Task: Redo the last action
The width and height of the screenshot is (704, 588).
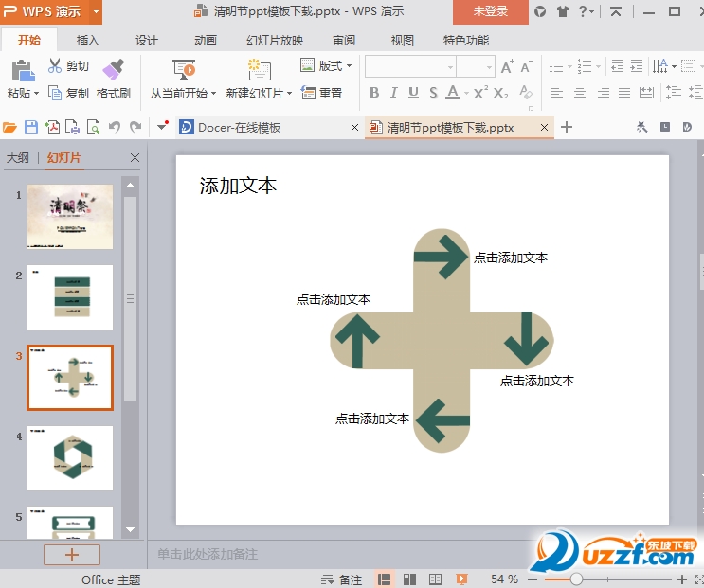Action: [135, 128]
